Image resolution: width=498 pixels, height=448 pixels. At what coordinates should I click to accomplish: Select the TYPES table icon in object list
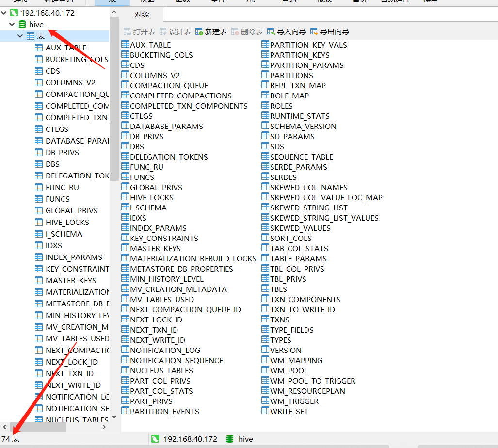(265, 339)
